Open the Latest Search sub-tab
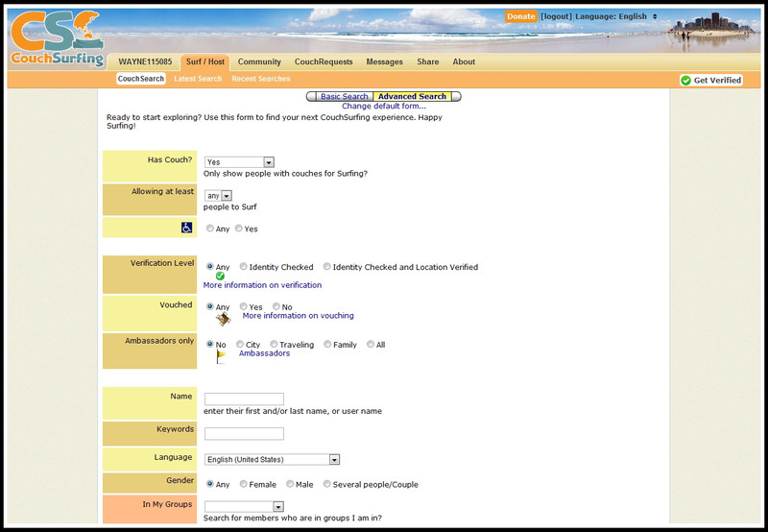The image size is (768, 532). click(x=198, y=79)
